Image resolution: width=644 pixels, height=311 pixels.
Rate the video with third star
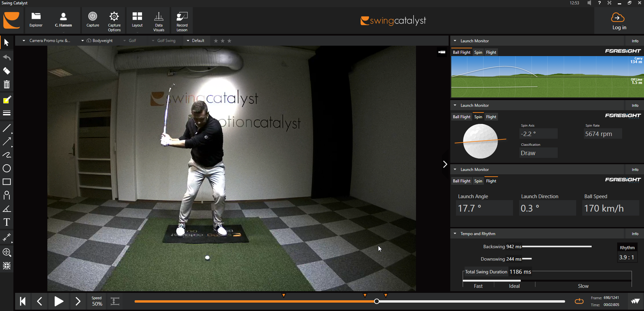[x=229, y=41]
